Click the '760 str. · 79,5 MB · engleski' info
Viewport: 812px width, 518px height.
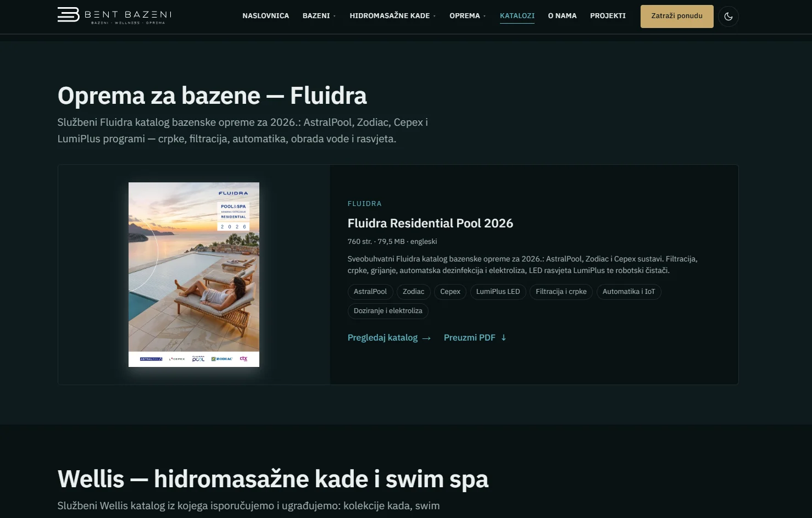tap(392, 242)
